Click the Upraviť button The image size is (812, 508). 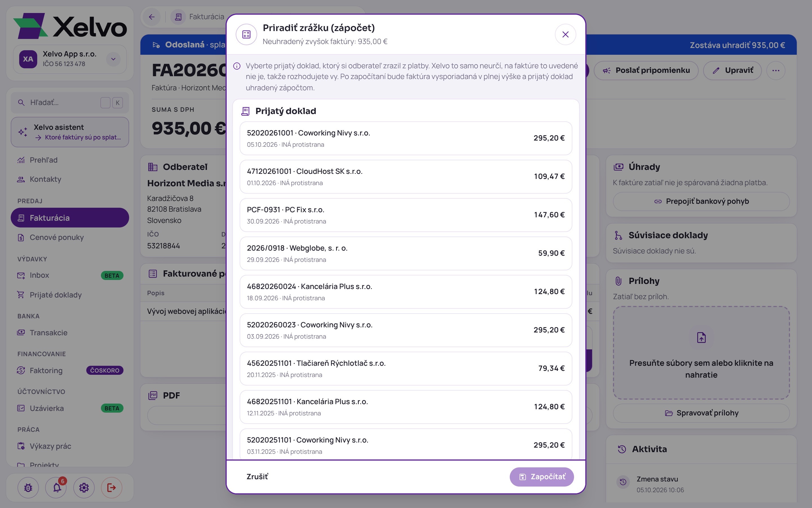pyautogui.click(x=732, y=71)
